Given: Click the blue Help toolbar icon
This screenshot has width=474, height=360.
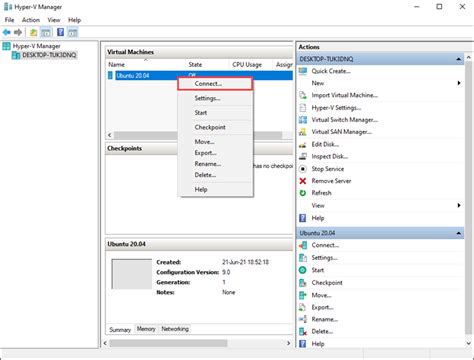Looking at the screenshot, I should pyautogui.click(x=60, y=32).
